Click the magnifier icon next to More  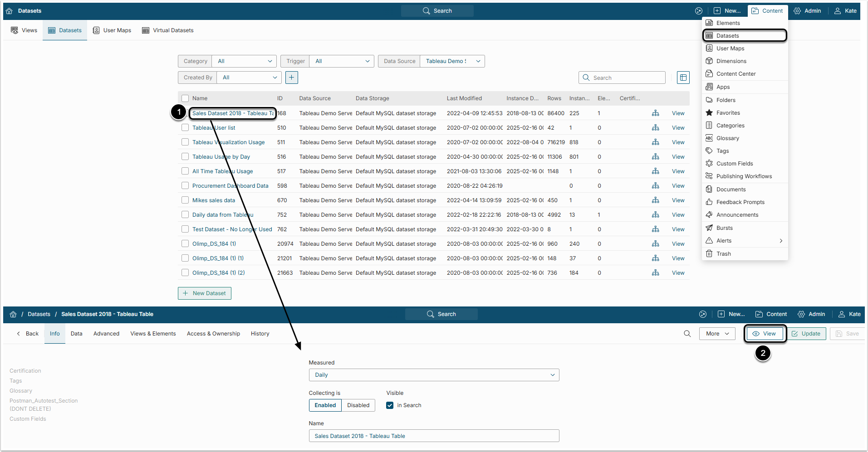click(x=687, y=334)
